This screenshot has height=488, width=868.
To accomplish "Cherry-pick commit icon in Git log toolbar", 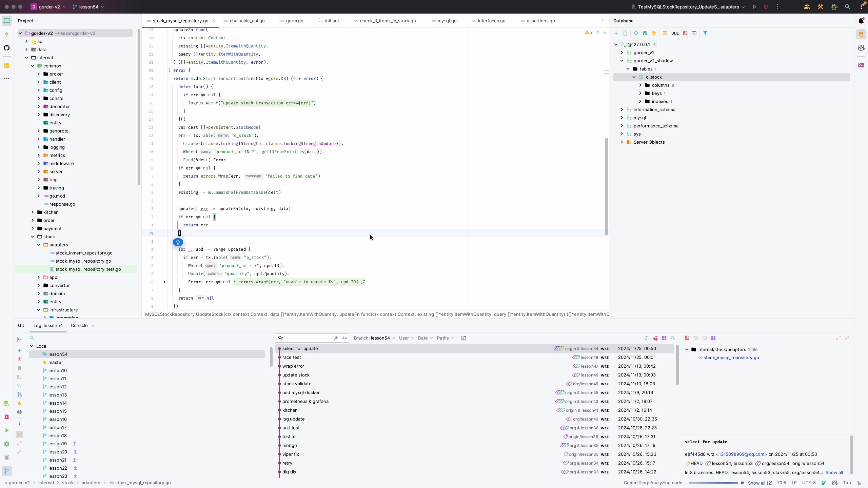I will coord(655,338).
